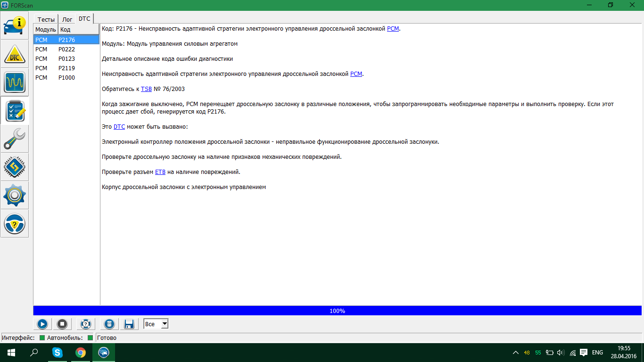
Task: Select the P2119 code row
Action: [x=66, y=68]
